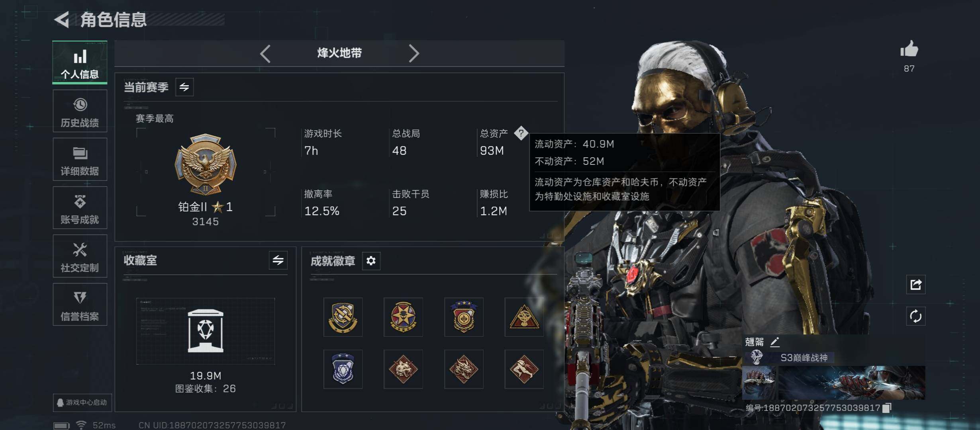
Task: Switch to previous mode with left chevron
Action: pyautogui.click(x=265, y=53)
